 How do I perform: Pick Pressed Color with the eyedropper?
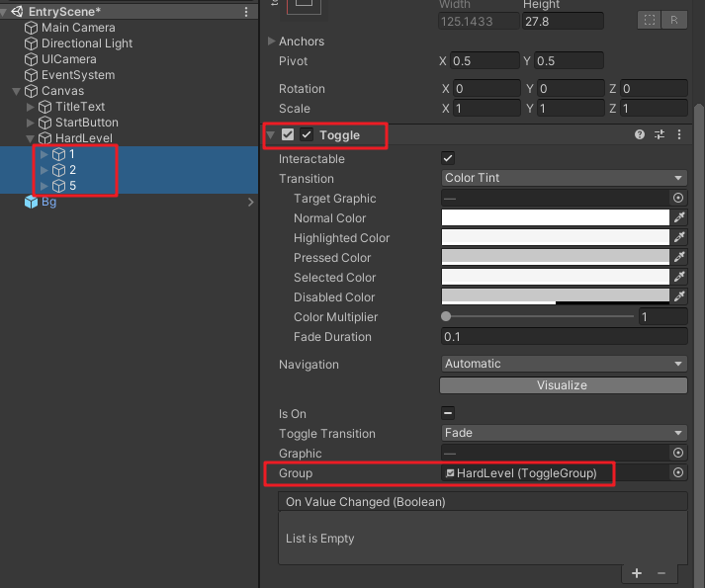[679, 257]
